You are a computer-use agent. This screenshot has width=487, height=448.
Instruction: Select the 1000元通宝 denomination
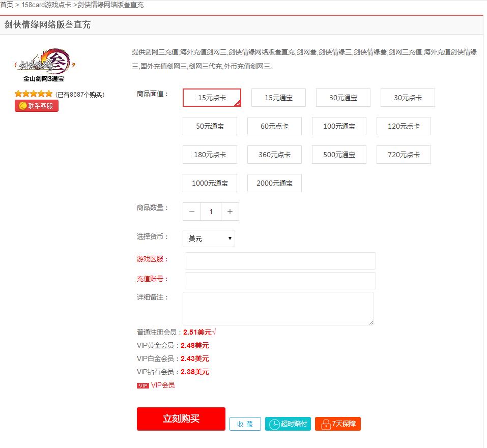210,183
